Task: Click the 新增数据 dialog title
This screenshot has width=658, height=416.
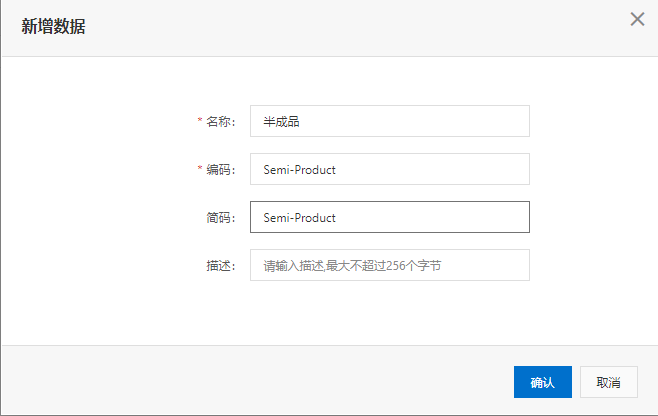Action: (53, 26)
